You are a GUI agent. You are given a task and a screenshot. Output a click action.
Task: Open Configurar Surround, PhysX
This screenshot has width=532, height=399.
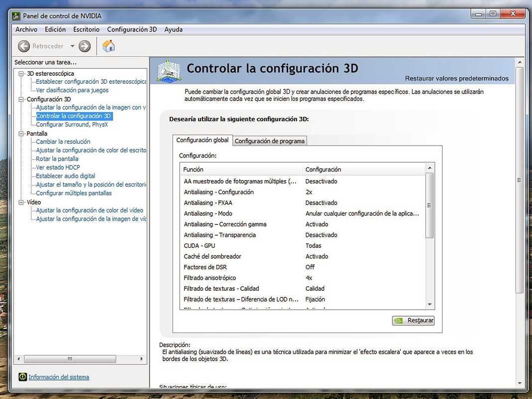coord(72,125)
